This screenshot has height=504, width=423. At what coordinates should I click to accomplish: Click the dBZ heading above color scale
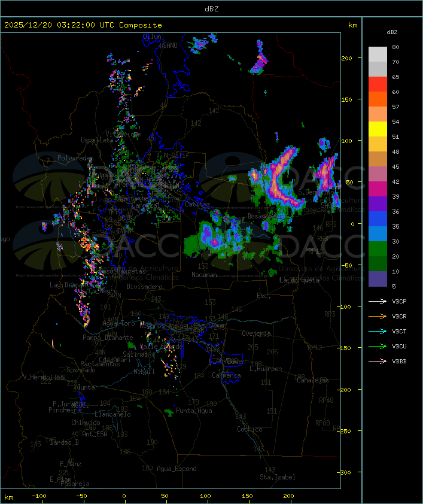392,32
